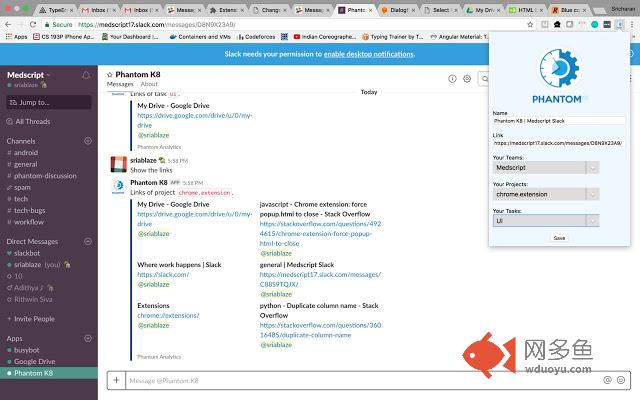Click the Phantom K8 bot avatar
The height and width of the screenshot is (400, 640).
pos(119,186)
